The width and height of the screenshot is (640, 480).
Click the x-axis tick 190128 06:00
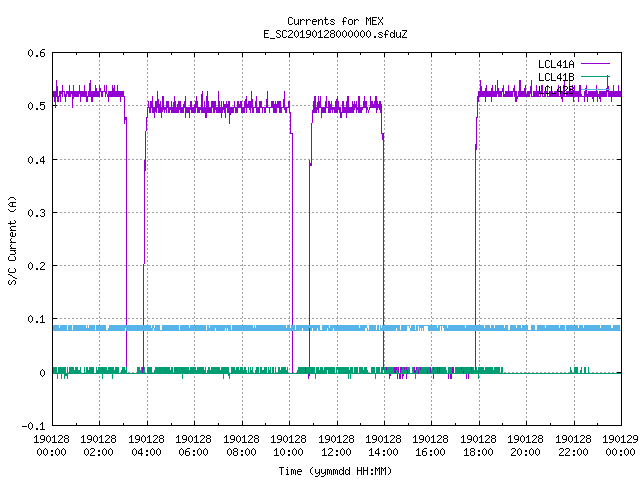click(193, 446)
